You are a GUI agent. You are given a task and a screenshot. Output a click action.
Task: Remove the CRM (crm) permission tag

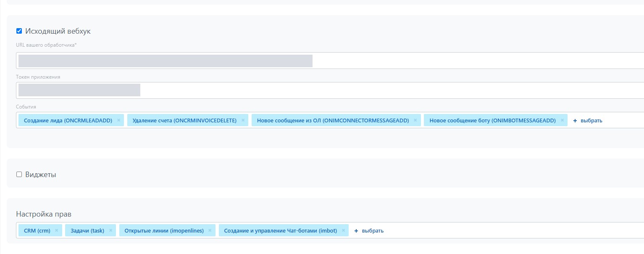coord(57,230)
